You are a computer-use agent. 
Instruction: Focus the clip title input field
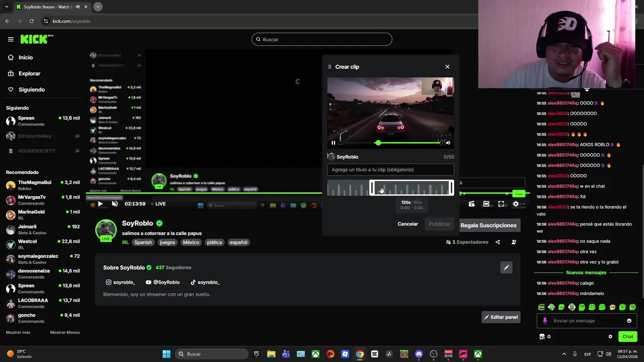(390, 169)
